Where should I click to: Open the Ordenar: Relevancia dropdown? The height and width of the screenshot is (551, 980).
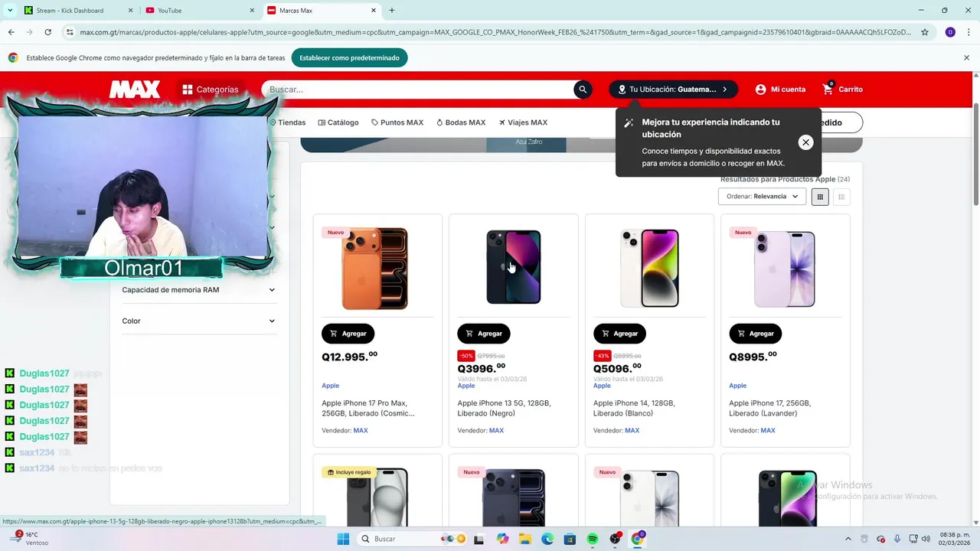[x=762, y=197]
